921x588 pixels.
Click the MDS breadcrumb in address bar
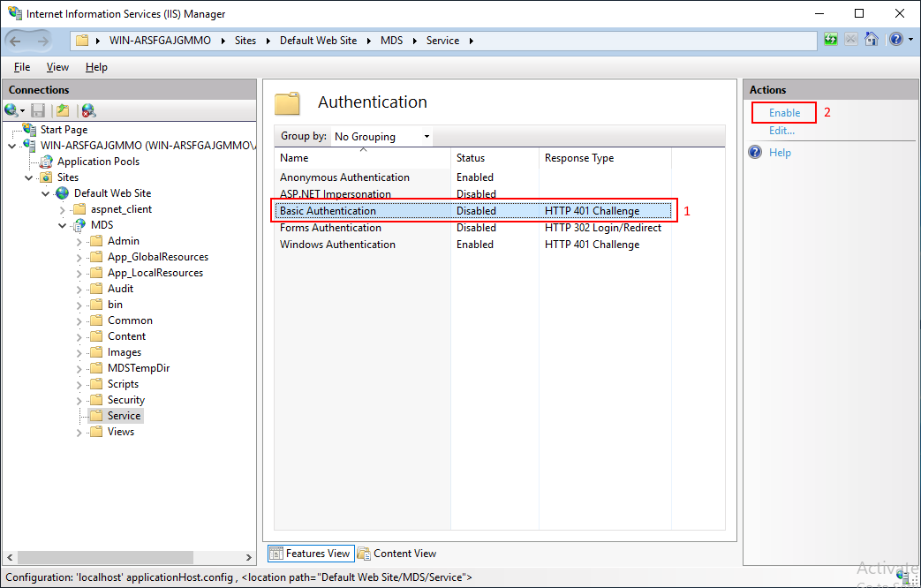point(391,41)
